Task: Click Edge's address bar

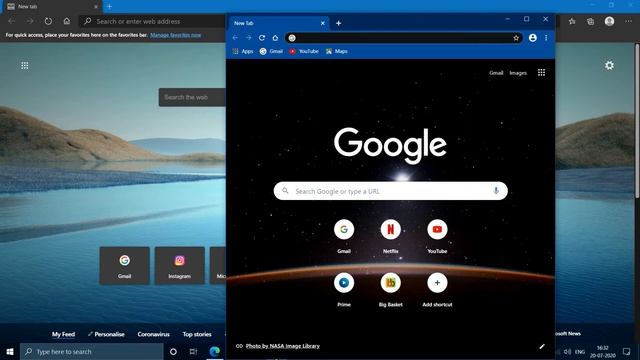Action: coord(153,21)
